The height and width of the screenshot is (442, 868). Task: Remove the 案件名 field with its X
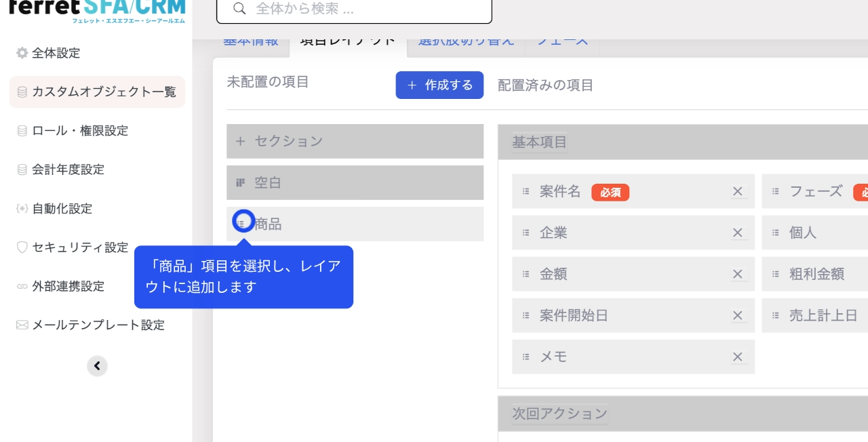[x=738, y=192]
